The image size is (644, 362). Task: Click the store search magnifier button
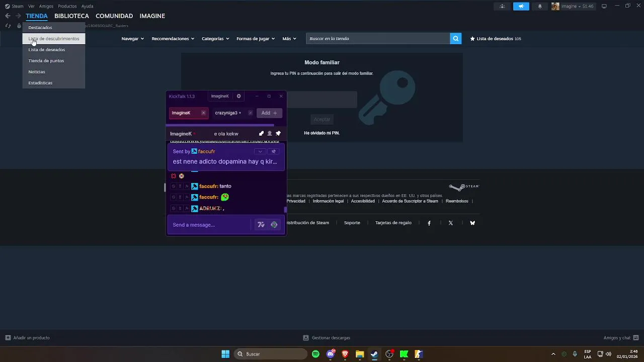pyautogui.click(x=455, y=38)
